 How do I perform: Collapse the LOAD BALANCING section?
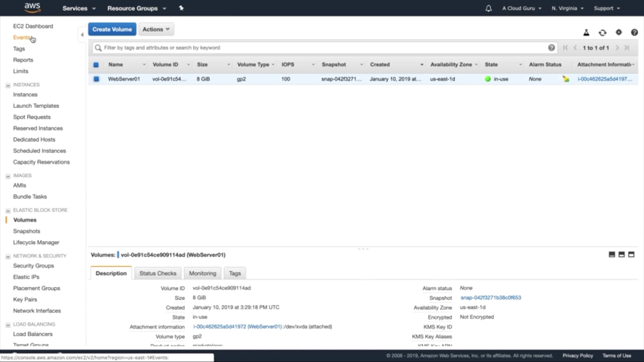[x=8, y=325]
